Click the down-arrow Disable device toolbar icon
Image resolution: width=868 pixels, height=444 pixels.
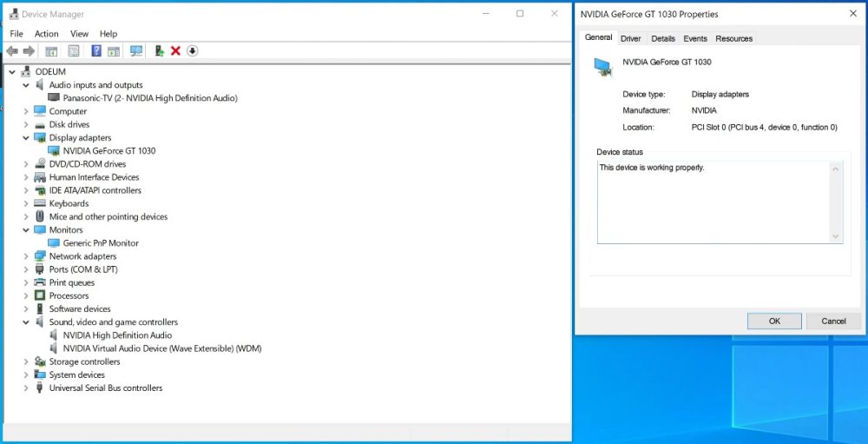192,51
